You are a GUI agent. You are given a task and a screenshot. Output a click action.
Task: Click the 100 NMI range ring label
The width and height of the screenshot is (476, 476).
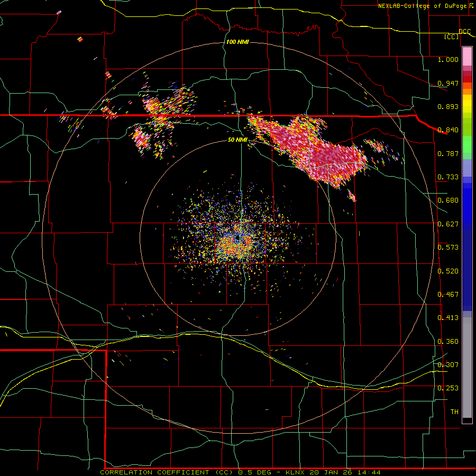pos(237,42)
